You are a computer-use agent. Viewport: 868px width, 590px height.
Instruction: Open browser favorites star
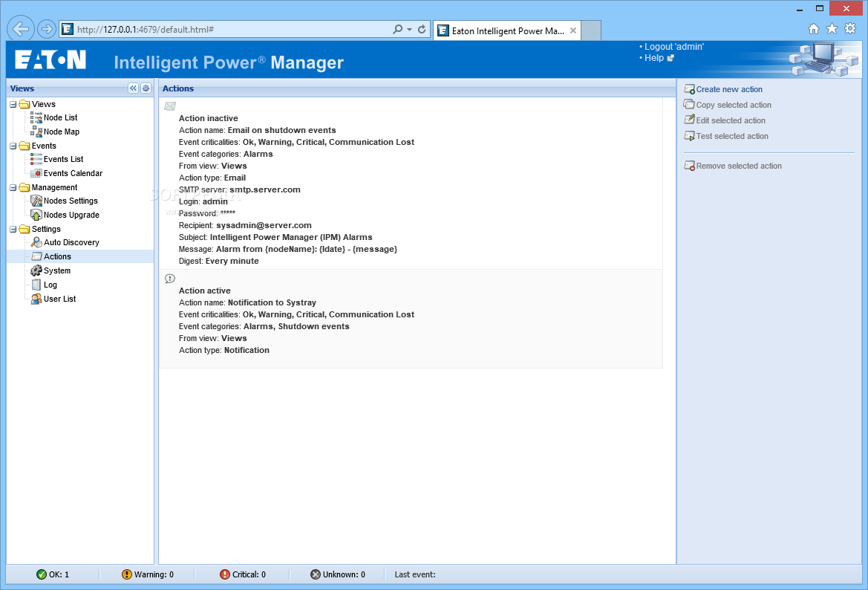click(x=832, y=29)
